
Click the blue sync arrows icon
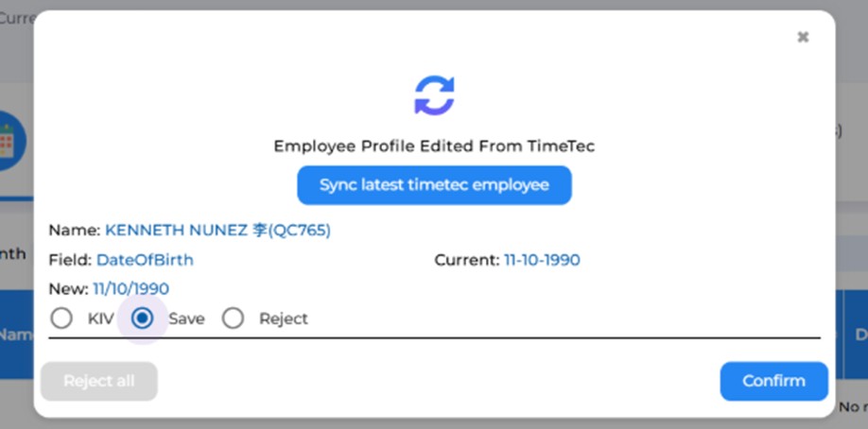435,95
